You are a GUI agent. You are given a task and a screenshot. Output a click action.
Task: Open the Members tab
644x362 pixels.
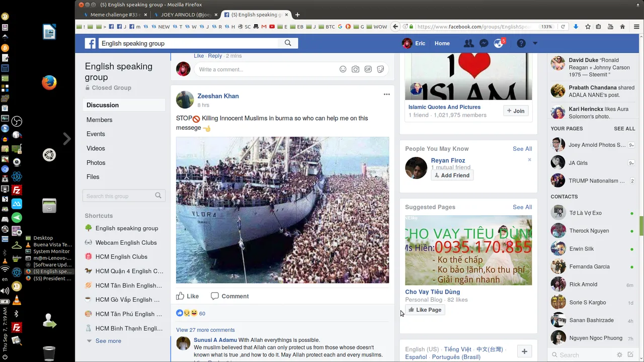point(99,120)
